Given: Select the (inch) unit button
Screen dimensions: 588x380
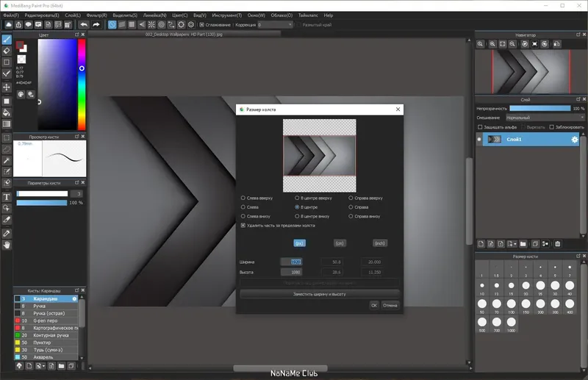Looking at the screenshot, I should [380, 243].
